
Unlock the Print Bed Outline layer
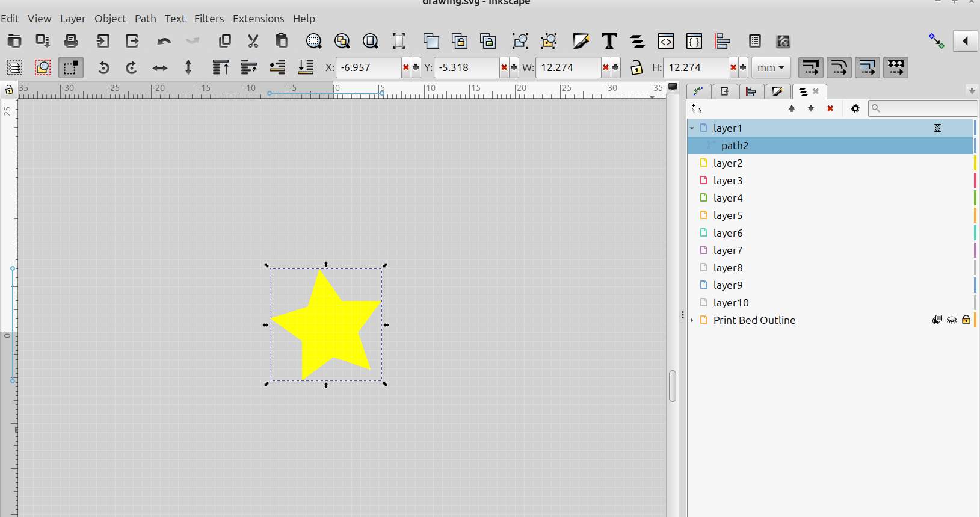(x=966, y=320)
